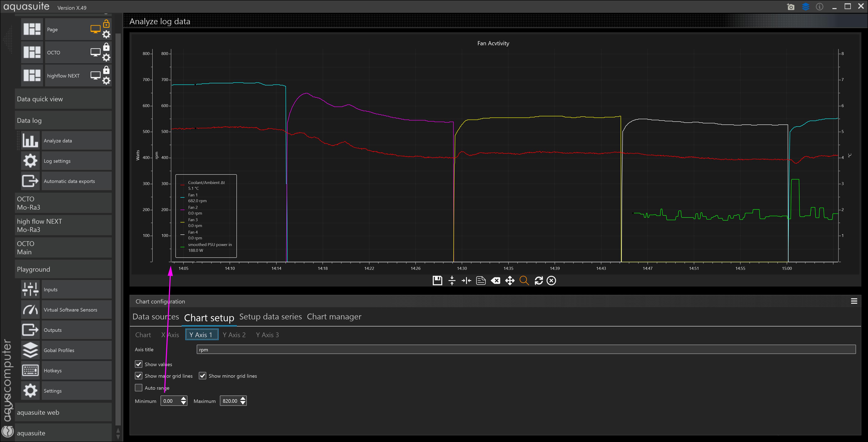
Task: Open Log settings in sidebar
Action: coord(57,161)
